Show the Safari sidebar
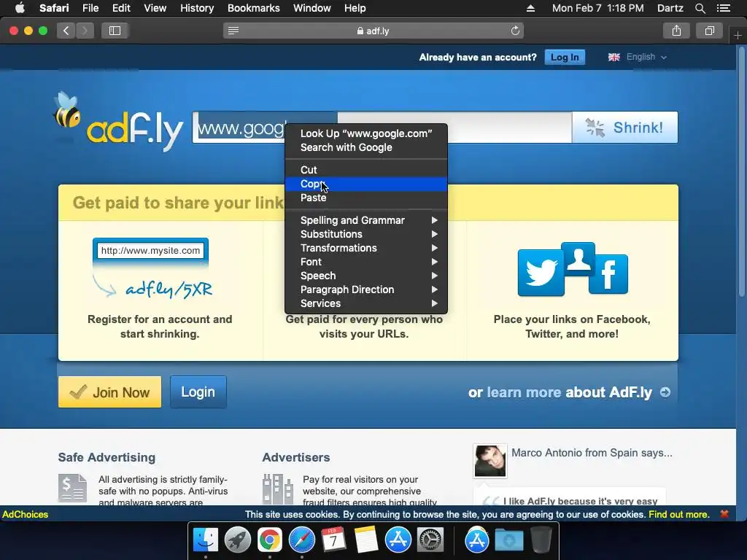 [x=115, y=31]
